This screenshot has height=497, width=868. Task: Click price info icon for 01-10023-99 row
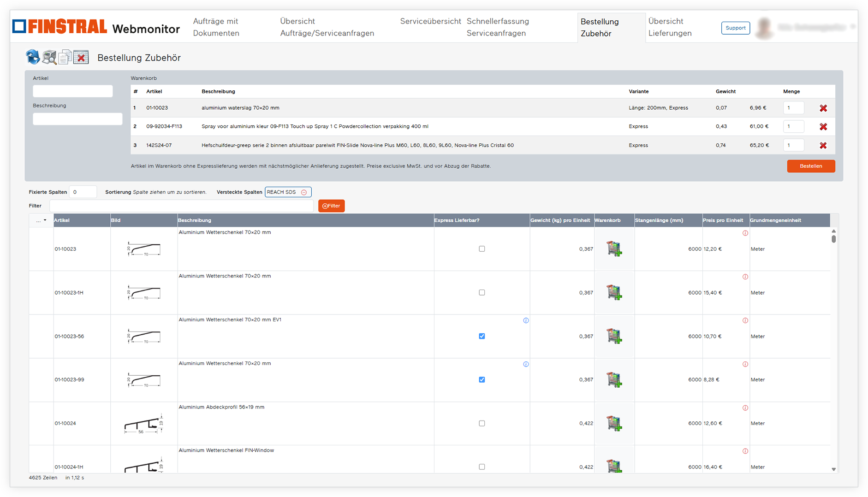click(x=745, y=364)
